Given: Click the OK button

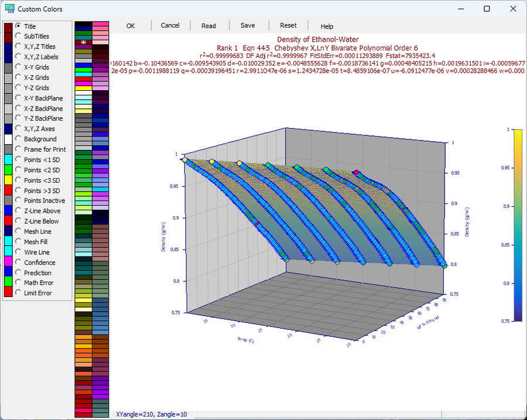Looking at the screenshot, I should [131, 26].
